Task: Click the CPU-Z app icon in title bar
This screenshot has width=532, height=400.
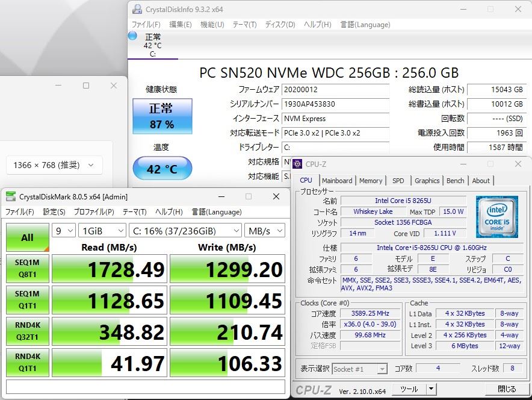Action: [297, 164]
